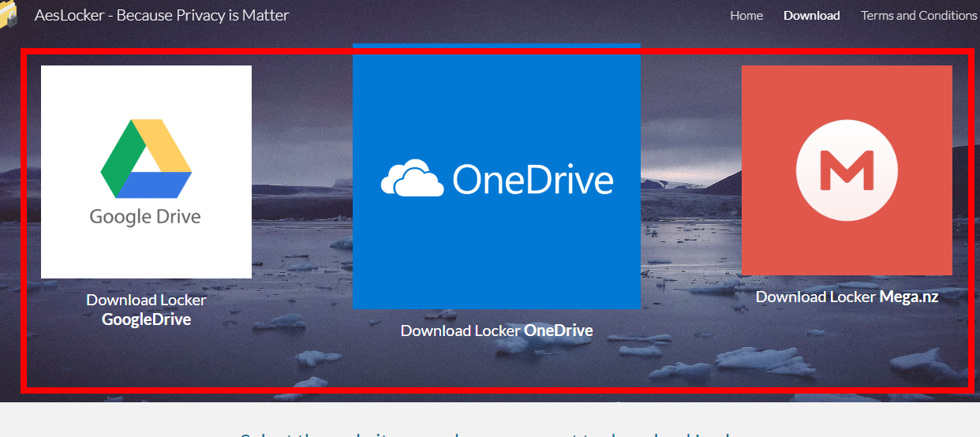Click the Mega.nz logo tile

click(x=847, y=170)
